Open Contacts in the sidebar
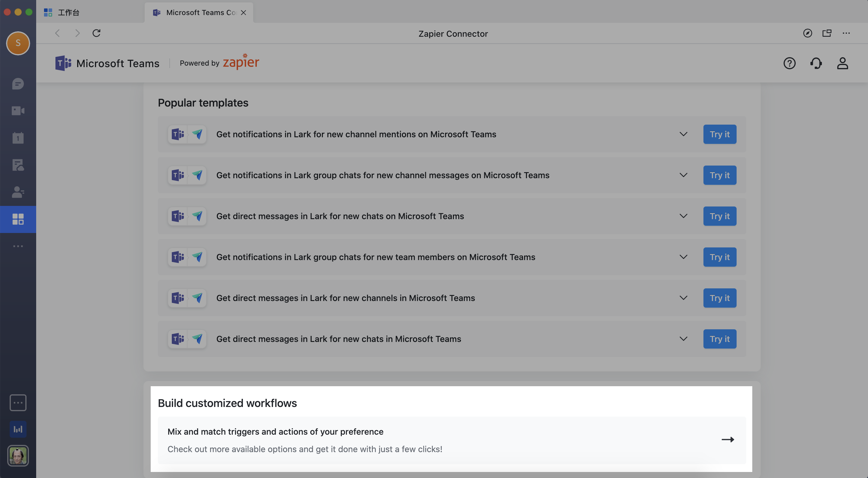Image resolution: width=868 pixels, height=478 pixels. point(18,192)
